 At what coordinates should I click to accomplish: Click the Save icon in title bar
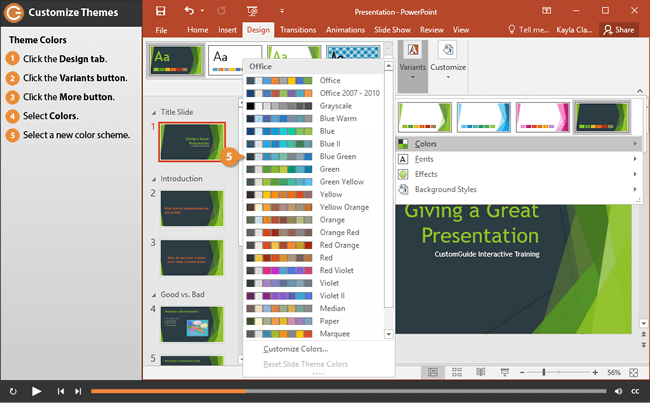coord(162,11)
